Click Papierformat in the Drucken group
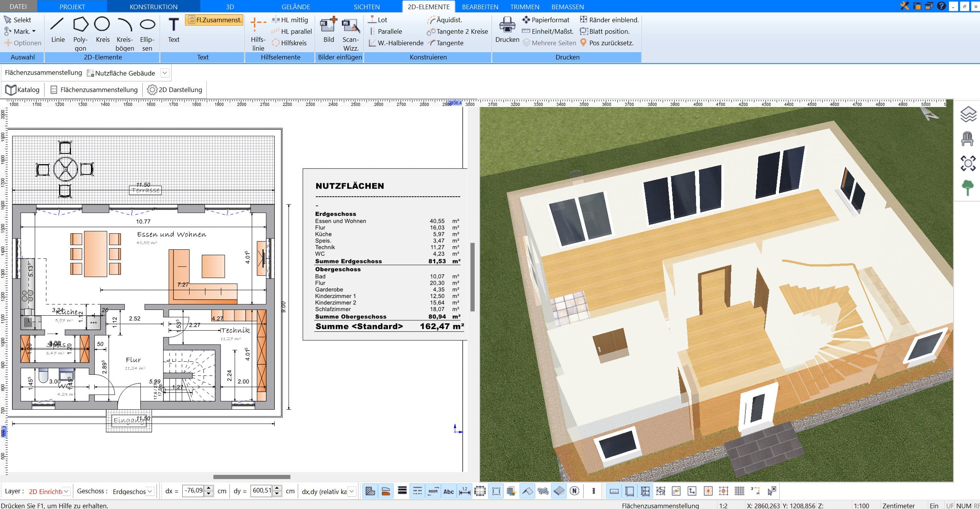Image resolution: width=980 pixels, height=509 pixels. (x=546, y=20)
